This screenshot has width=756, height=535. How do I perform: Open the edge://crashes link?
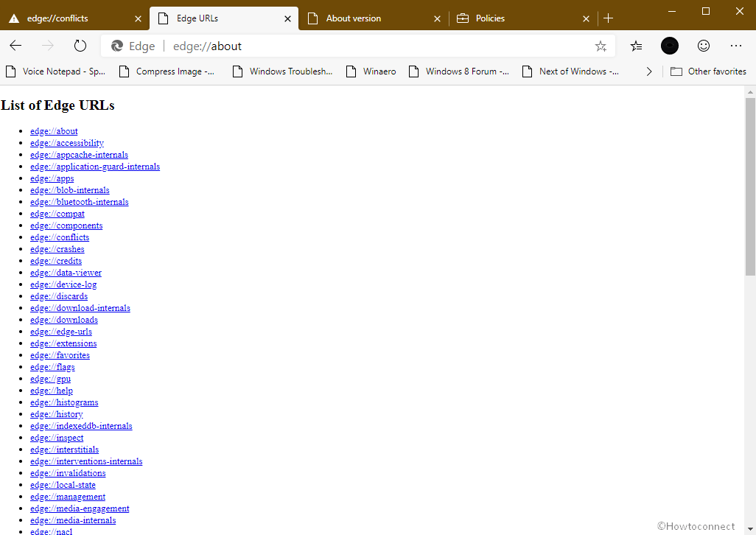click(57, 249)
